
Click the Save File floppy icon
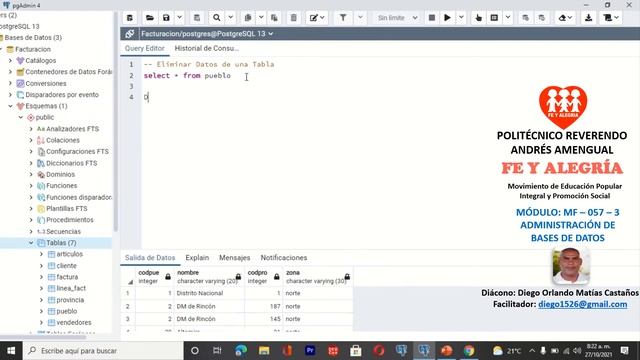tap(166, 18)
